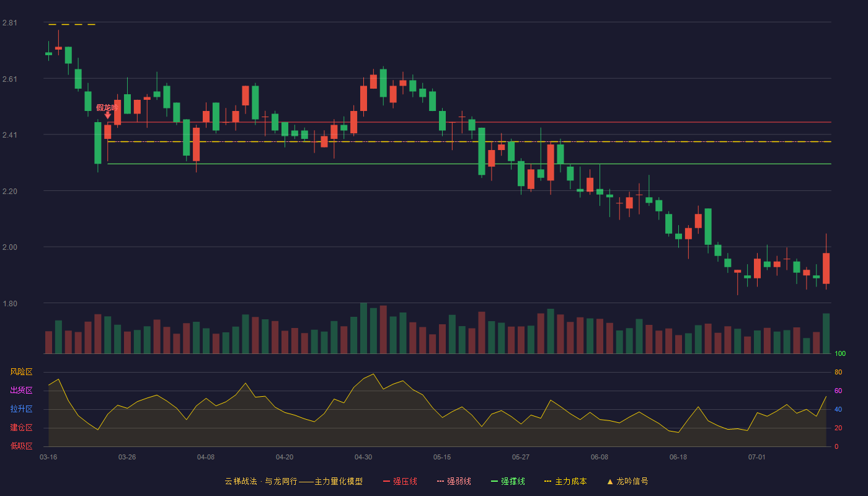This screenshot has width=868, height=496.
Task: Click the 60 indicator scale label
Action: (838, 391)
